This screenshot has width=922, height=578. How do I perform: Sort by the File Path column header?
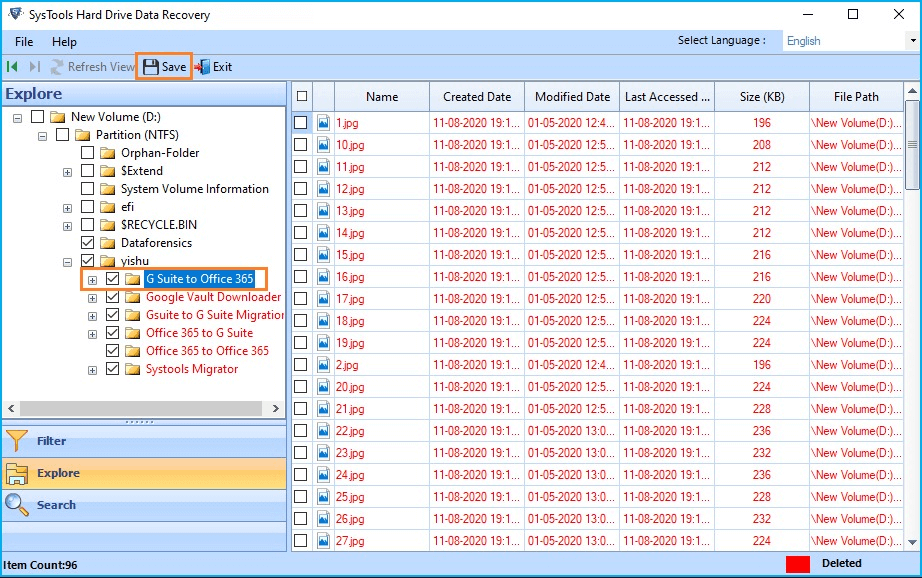[856, 96]
